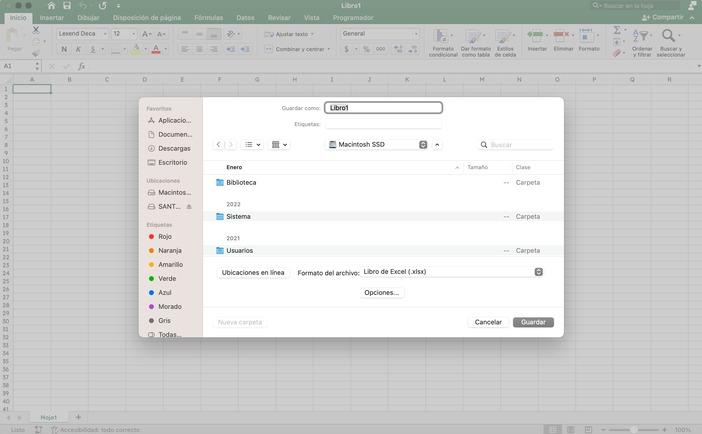Open Buscar y seleccionar menu

671,43
